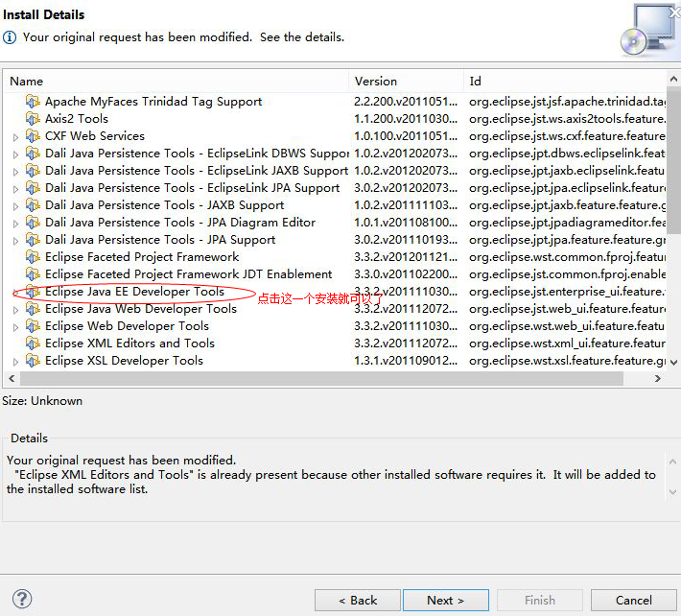Expand the Eclipse XSL Developer Tools node
This screenshot has height=616, width=681.
[x=15, y=362]
